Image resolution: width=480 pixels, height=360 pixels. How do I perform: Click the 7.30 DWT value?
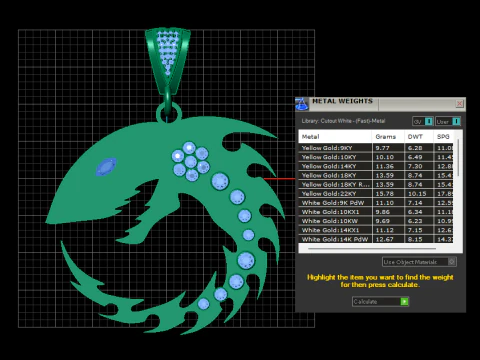[x=415, y=166]
